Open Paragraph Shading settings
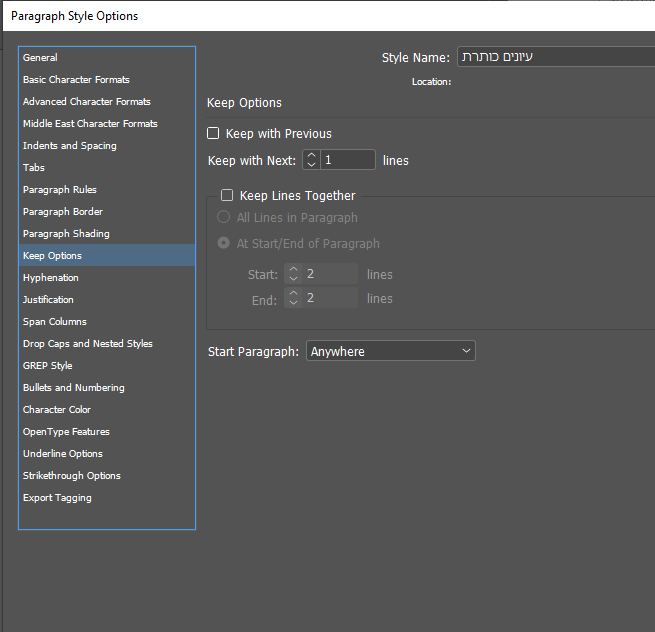The height and width of the screenshot is (632, 655). [66, 234]
